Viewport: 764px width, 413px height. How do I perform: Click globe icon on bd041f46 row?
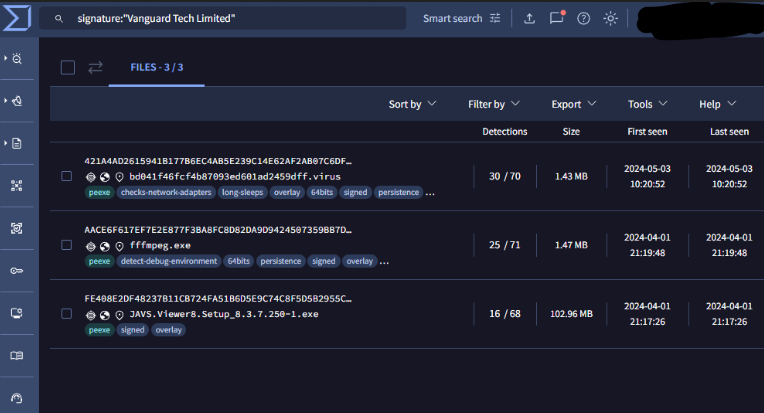[x=105, y=177]
